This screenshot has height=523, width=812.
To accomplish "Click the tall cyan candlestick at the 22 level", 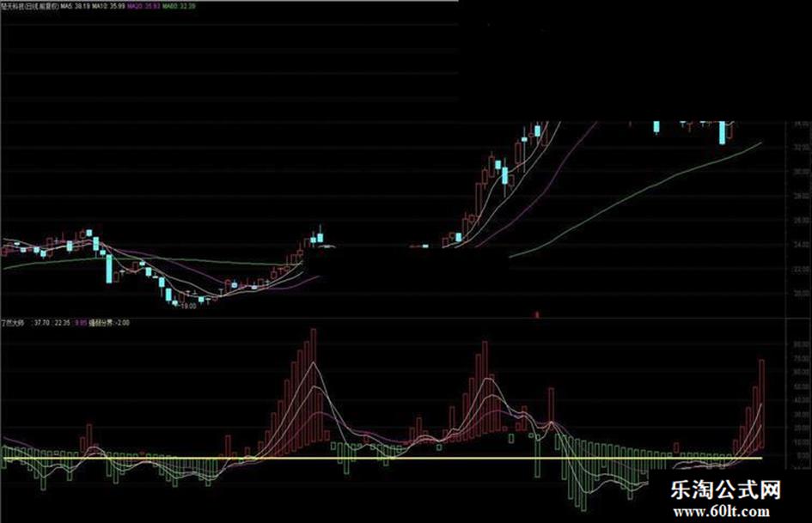I will tap(109, 269).
